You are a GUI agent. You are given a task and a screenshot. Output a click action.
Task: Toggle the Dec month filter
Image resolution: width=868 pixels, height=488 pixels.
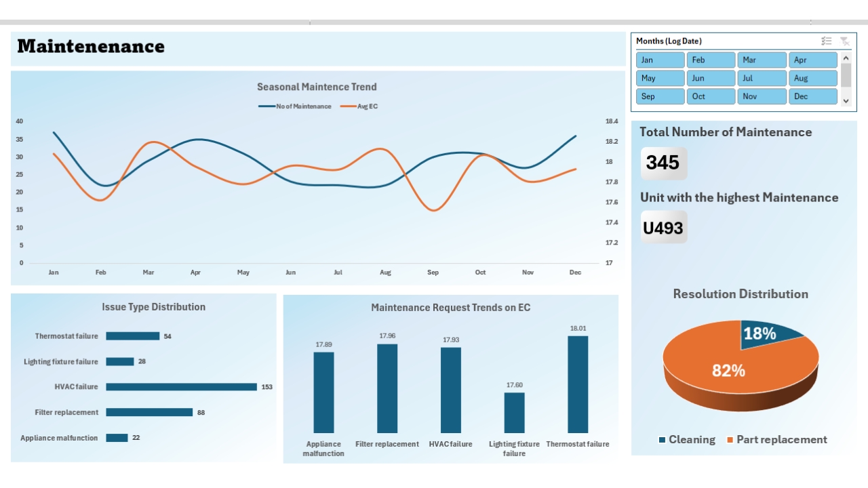(812, 96)
